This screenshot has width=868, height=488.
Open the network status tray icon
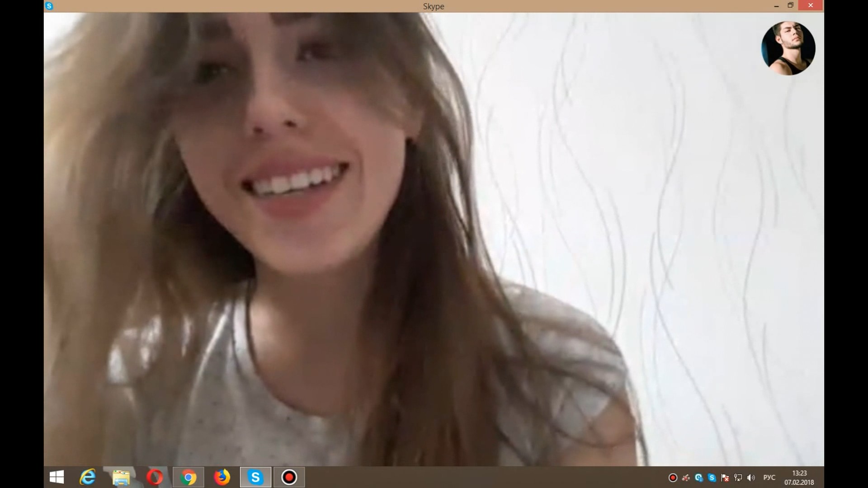point(738,478)
